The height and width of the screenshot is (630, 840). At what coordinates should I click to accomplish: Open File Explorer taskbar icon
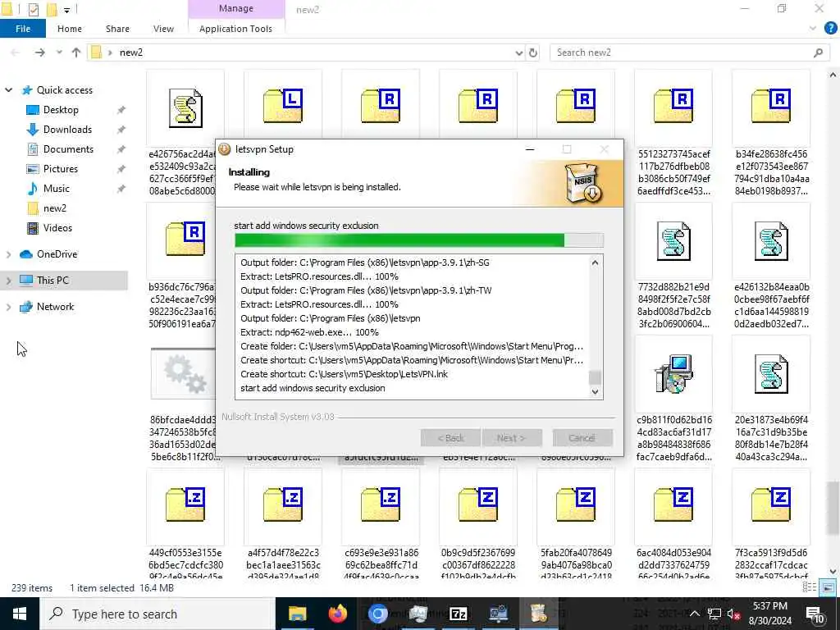pos(297,614)
